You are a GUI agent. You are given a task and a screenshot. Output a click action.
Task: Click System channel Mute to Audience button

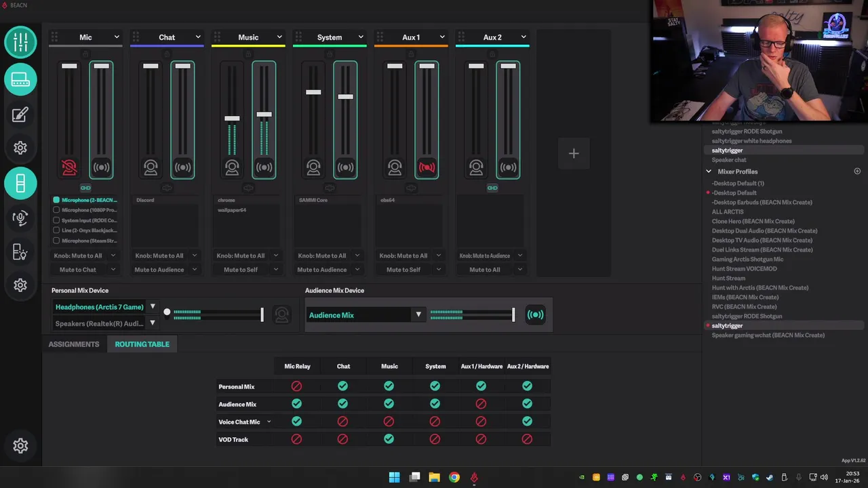(x=322, y=270)
